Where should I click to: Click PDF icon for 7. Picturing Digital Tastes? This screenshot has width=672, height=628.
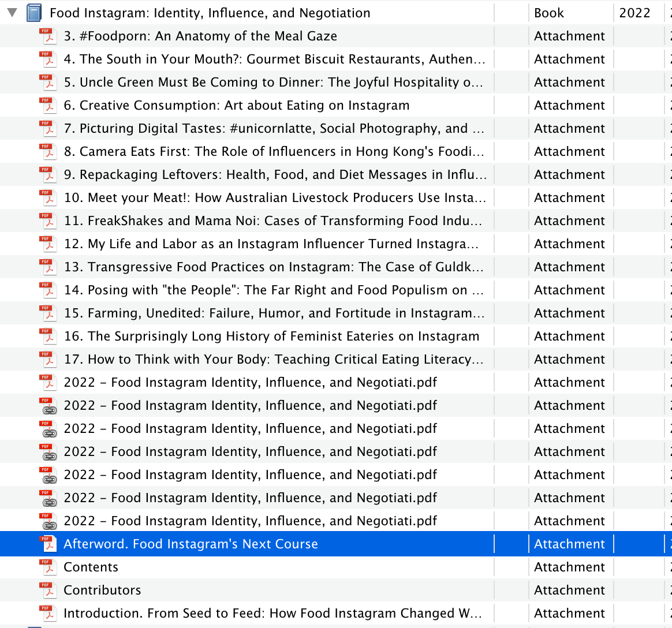click(48, 129)
